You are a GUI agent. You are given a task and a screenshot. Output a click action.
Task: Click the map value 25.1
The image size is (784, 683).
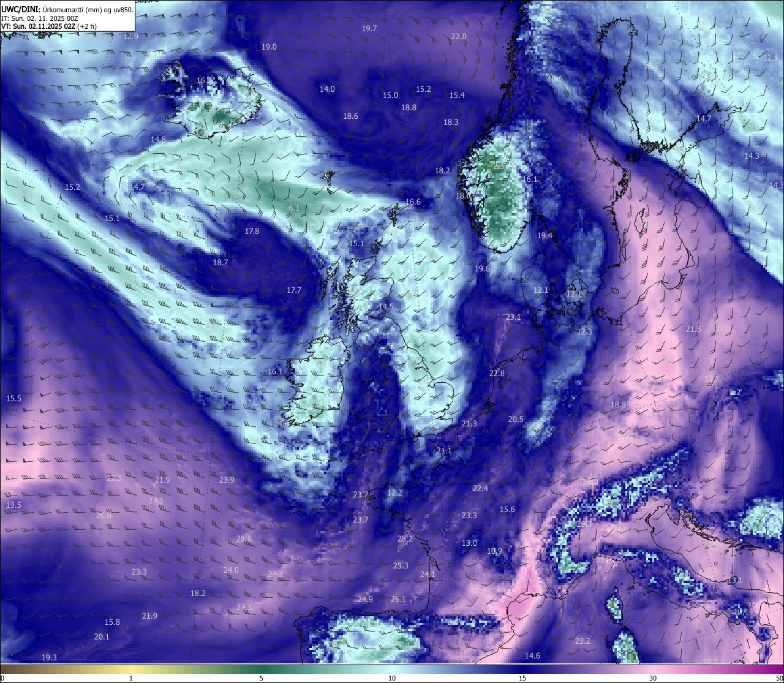398,600
